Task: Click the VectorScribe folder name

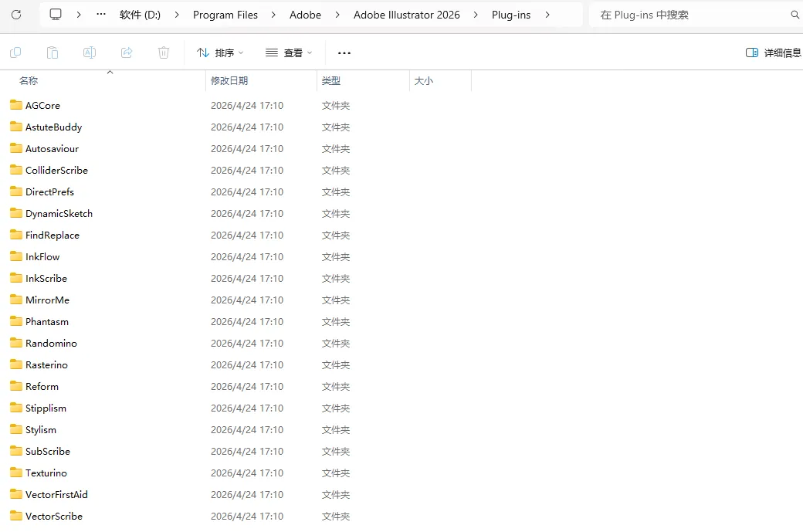Action: tap(54, 516)
